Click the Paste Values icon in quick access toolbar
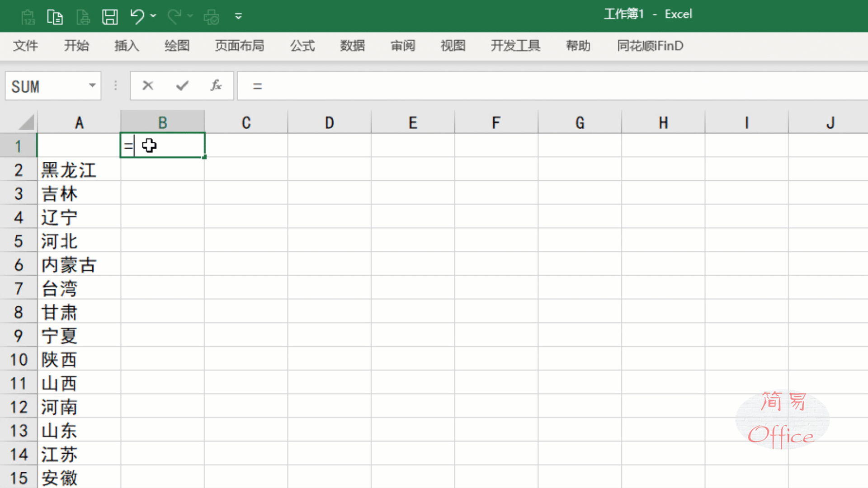868x488 pixels. click(28, 17)
